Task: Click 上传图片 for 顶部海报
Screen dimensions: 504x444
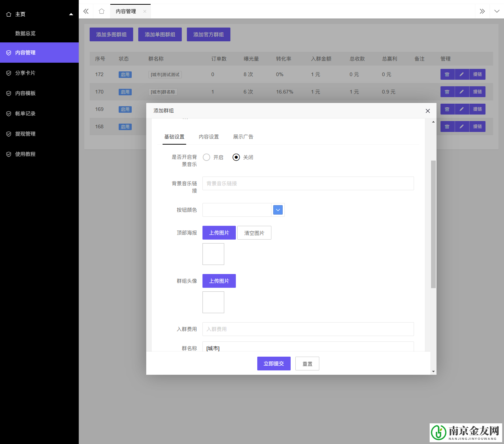Action: [219, 233]
